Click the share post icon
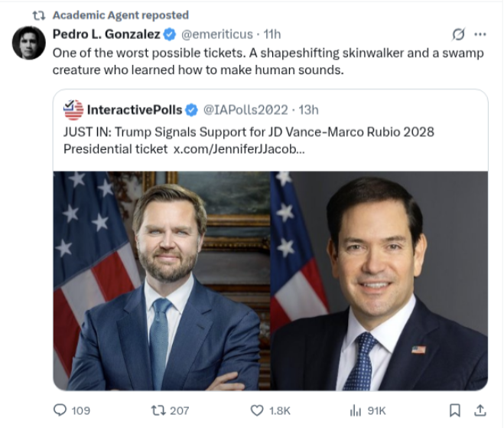The width and height of the screenshot is (504, 428). [480, 410]
